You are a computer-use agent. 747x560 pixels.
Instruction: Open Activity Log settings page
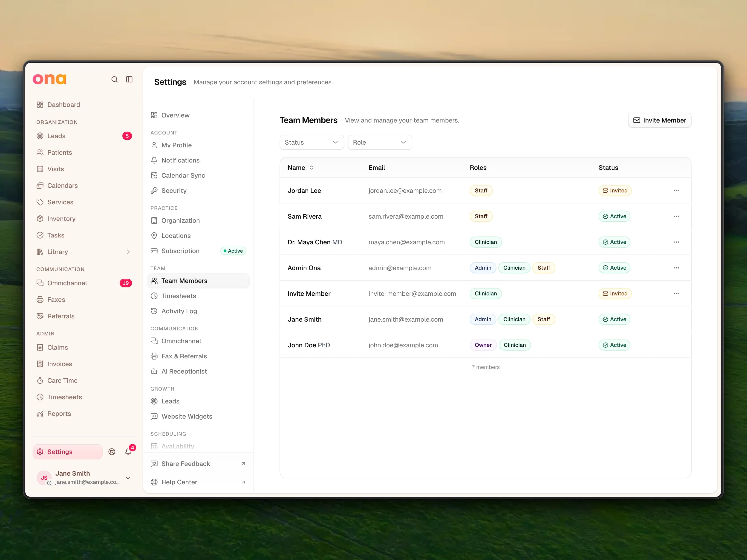(198, 311)
